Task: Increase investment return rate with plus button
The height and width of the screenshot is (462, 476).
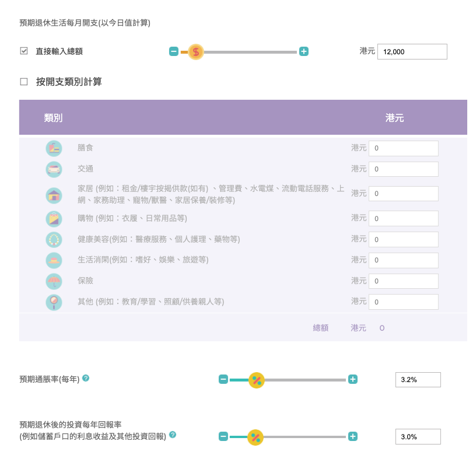Action: (353, 436)
